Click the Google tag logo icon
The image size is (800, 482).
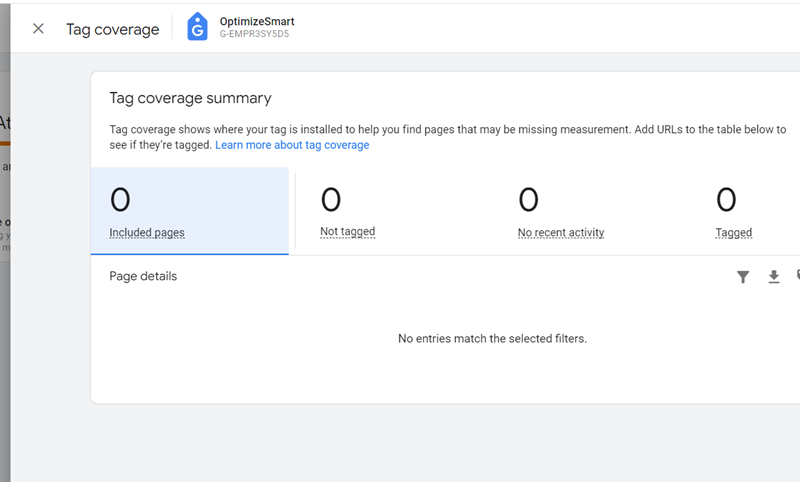click(197, 28)
